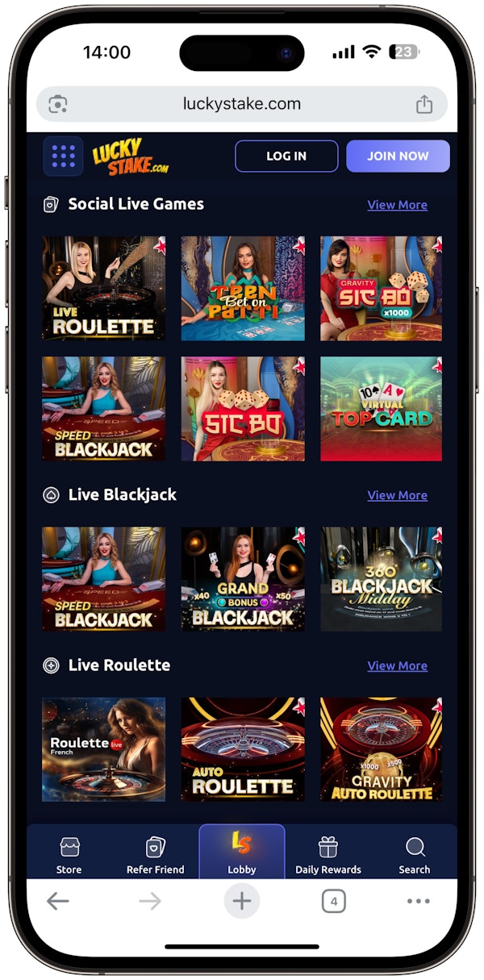This screenshot has width=484, height=980.
Task: Tap the Search magnifier icon
Action: (x=415, y=846)
